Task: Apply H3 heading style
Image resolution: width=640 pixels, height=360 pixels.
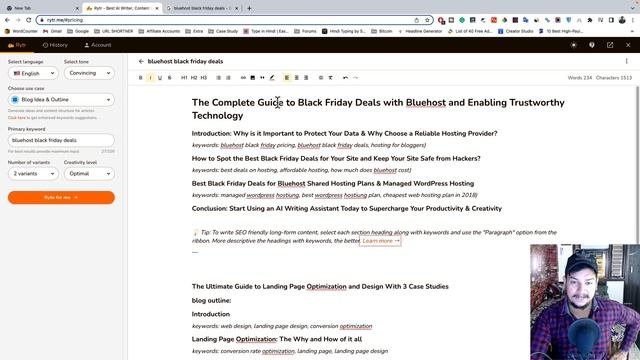Action: pyautogui.click(x=204, y=78)
